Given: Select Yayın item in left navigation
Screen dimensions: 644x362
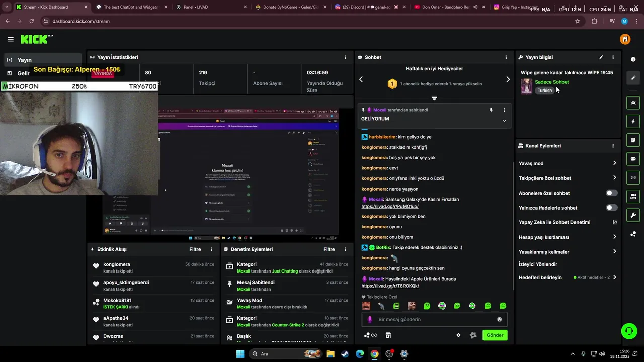Looking at the screenshot, I should pyautogui.click(x=42, y=60).
